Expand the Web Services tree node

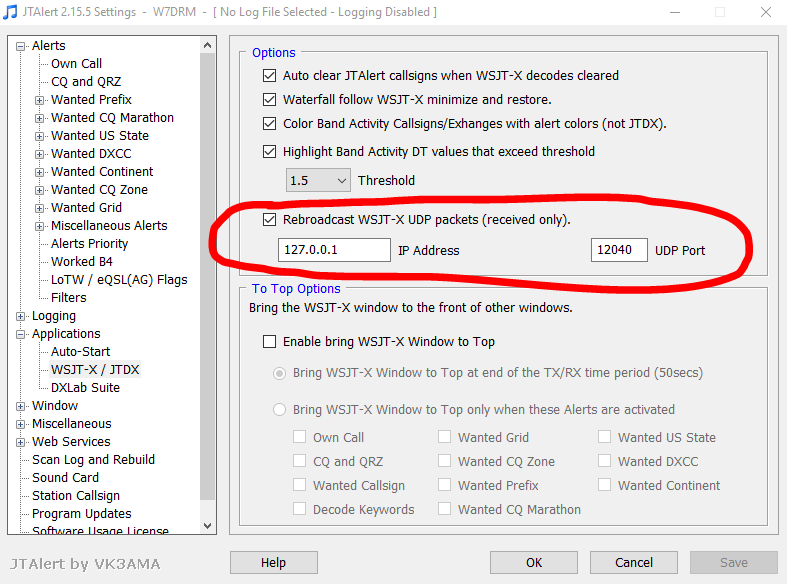21,443
